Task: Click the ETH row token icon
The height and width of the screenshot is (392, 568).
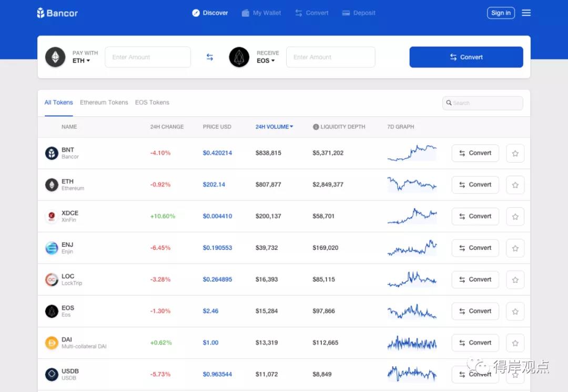Action: coord(52,184)
